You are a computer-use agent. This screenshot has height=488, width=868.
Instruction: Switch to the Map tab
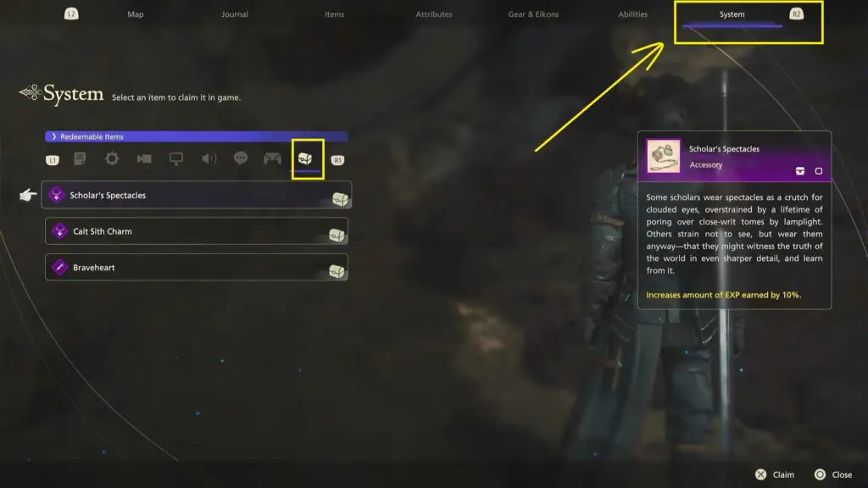tap(136, 14)
